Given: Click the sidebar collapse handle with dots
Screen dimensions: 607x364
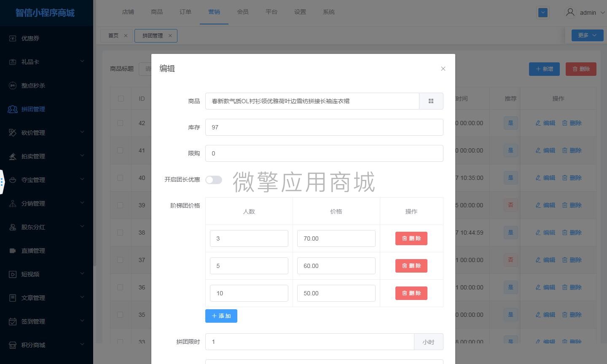Looking at the screenshot, I should coord(2,182).
